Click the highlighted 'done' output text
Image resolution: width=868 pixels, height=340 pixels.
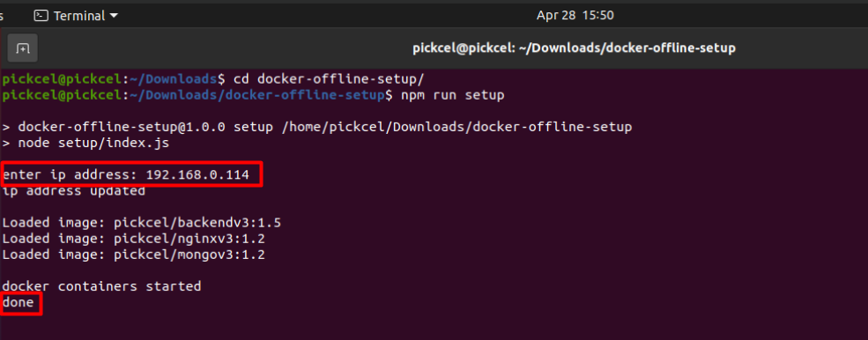19,303
